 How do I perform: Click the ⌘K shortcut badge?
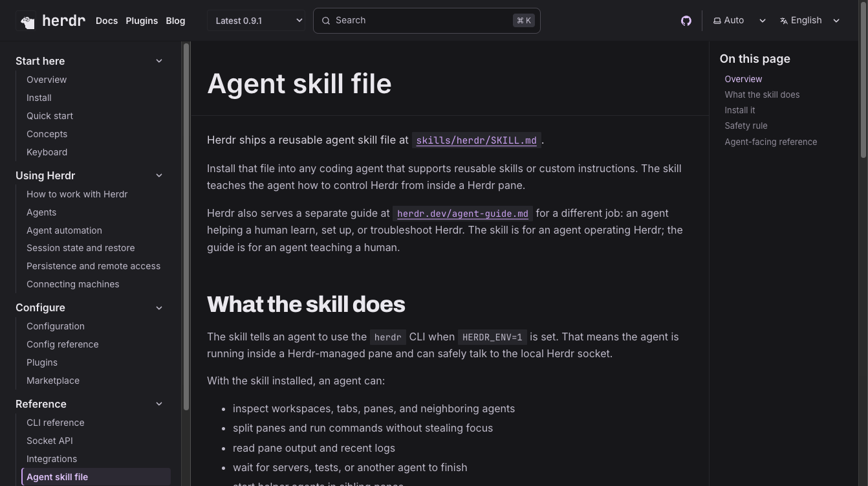point(524,21)
